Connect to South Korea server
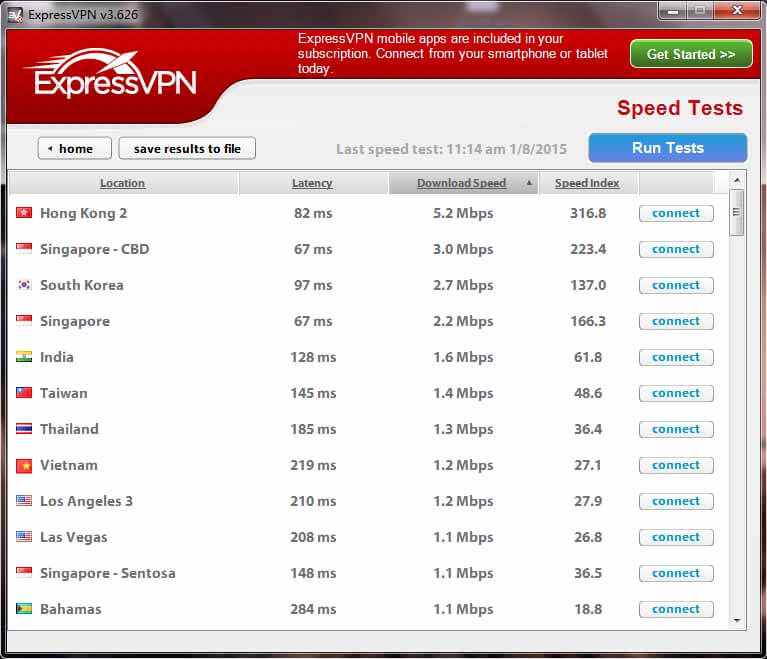767x659 pixels. [x=676, y=285]
